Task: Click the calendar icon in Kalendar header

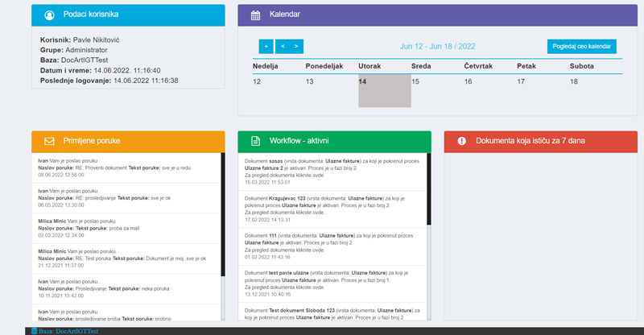Action: coord(255,15)
